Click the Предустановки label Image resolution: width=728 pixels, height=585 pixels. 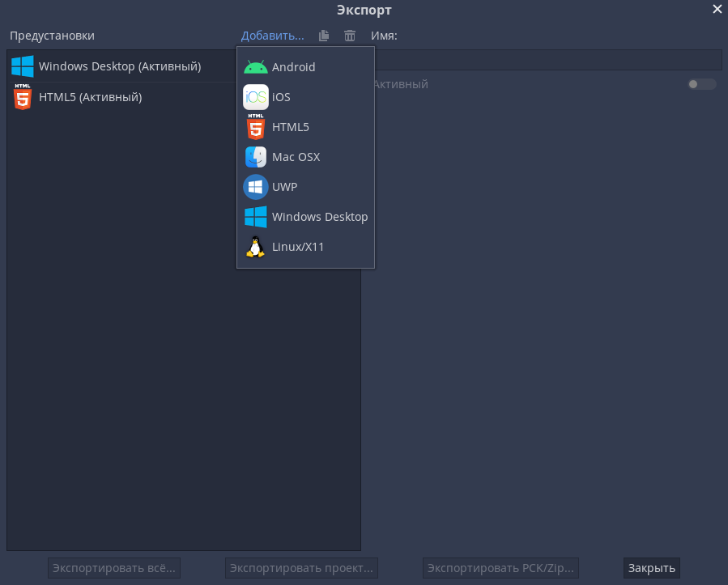(x=52, y=36)
